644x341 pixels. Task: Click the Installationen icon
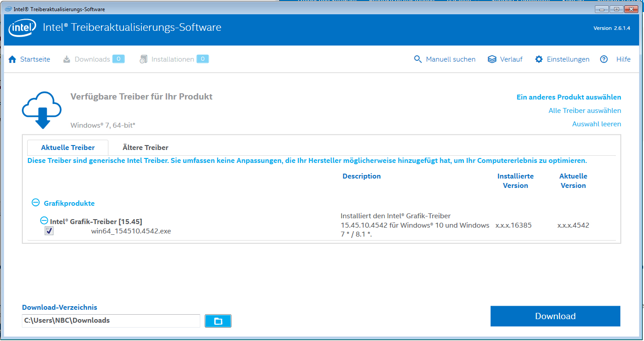[x=143, y=59]
